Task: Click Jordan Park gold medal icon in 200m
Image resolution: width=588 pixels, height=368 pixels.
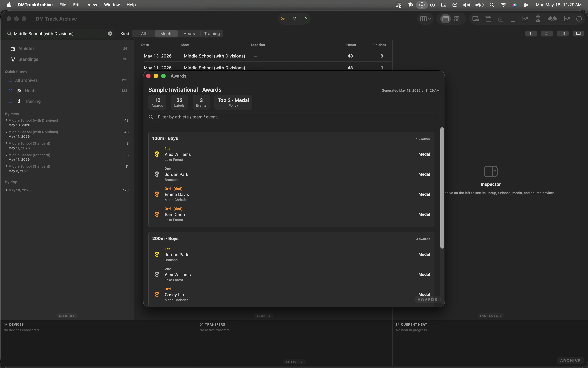Action: click(157, 254)
